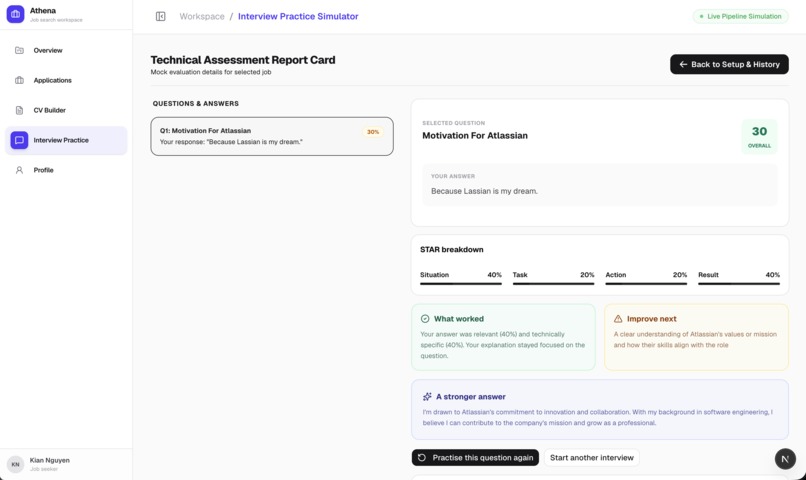Click the 30 overall score box
Viewport: 806px width, 480px height.
[759, 137]
